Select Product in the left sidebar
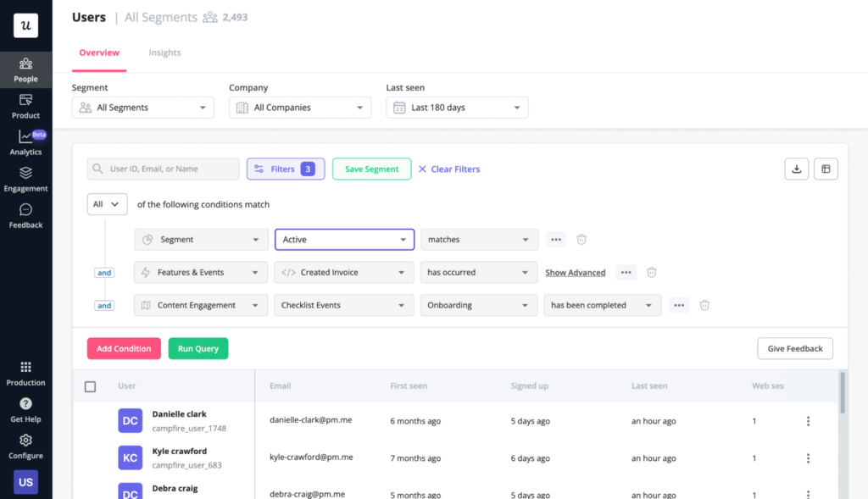Viewport: 868px width, 499px height. tap(25, 108)
